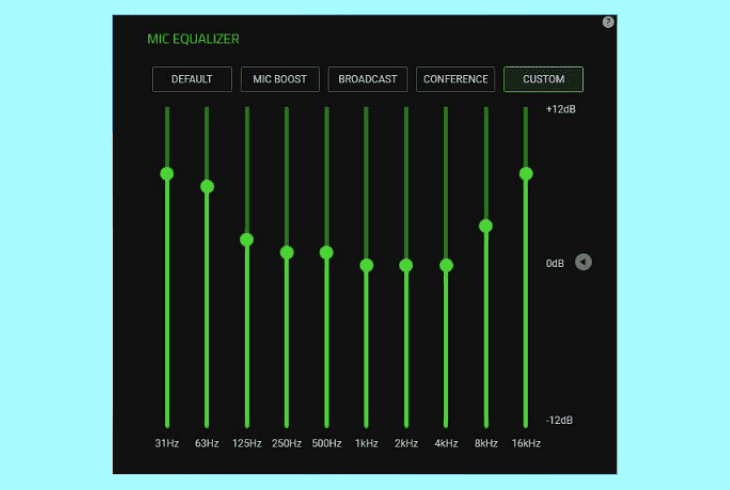Click the 8kHz slider handle
This screenshot has height=490, width=730.
pyautogui.click(x=486, y=226)
